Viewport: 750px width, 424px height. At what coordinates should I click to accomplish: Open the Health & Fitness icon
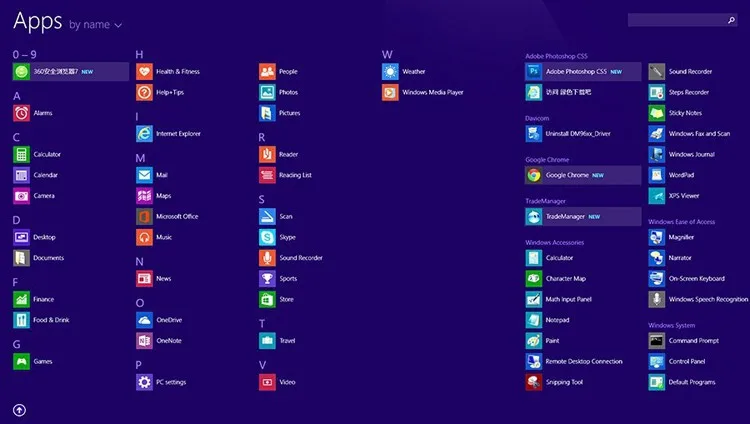pos(144,71)
